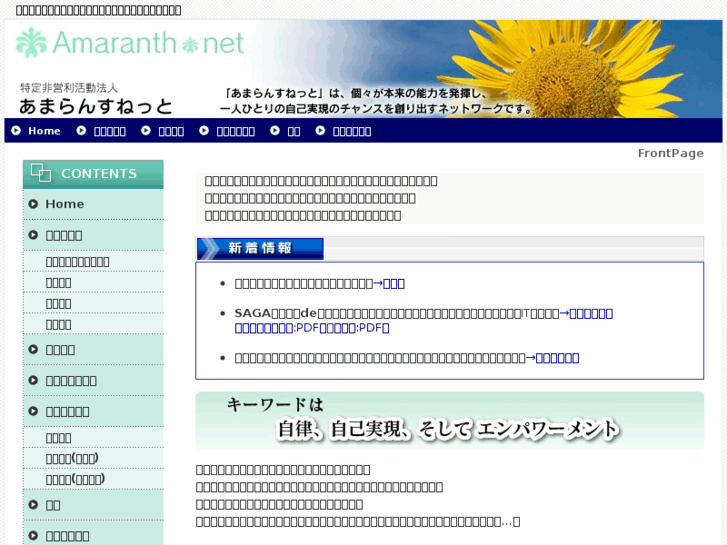Click the bullet icon beside Home in navy bar
The height and width of the screenshot is (545, 727).
[16, 130]
